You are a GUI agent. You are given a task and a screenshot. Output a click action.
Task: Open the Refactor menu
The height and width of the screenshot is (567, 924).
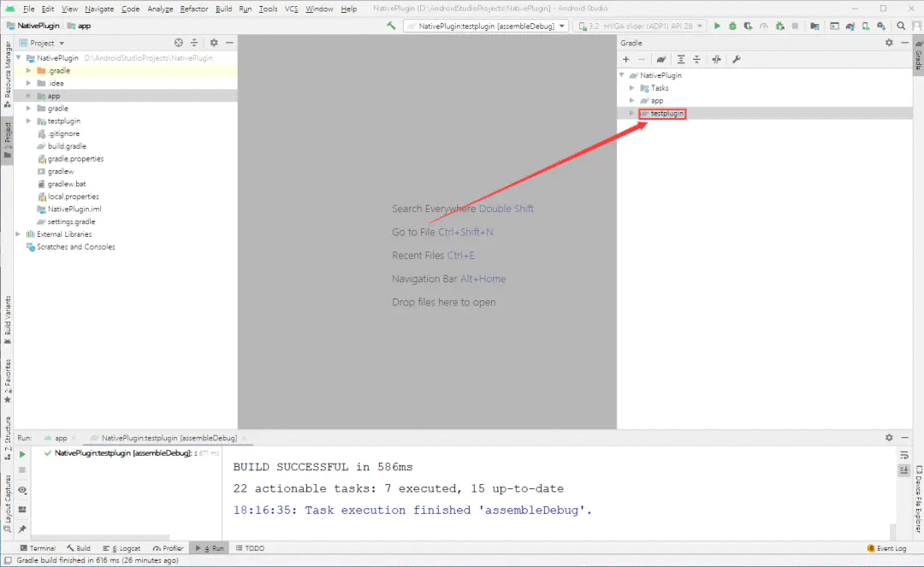click(193, 9)
